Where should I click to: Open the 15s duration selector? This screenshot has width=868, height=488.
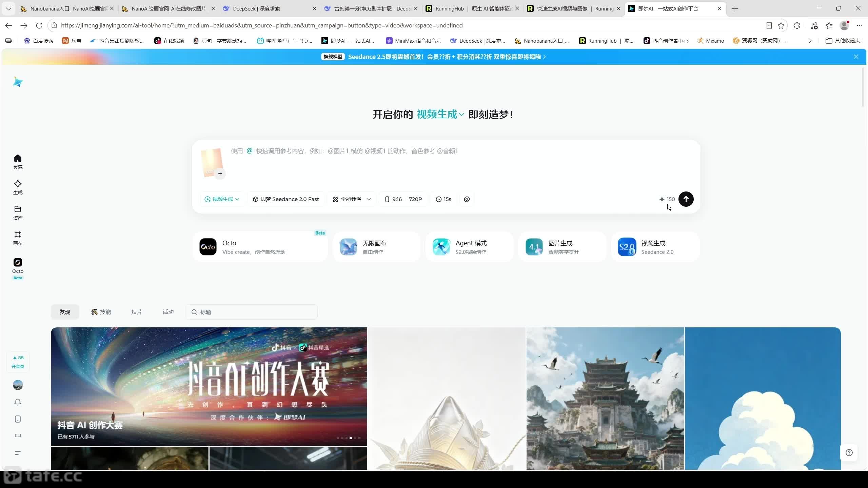(x=443, y=199)
